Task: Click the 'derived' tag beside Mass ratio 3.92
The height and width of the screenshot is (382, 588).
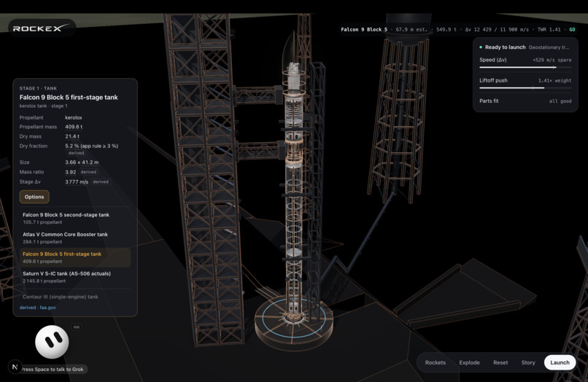Action: [88, 172]
